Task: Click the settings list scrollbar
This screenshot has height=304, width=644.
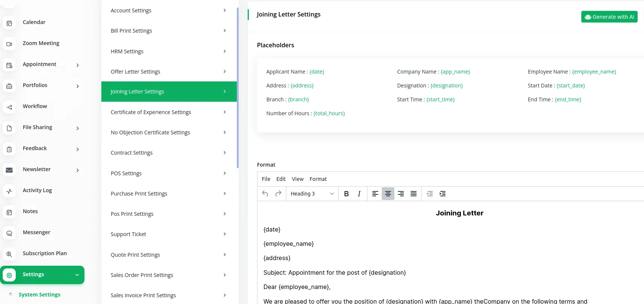Action: tap(238, 88)
